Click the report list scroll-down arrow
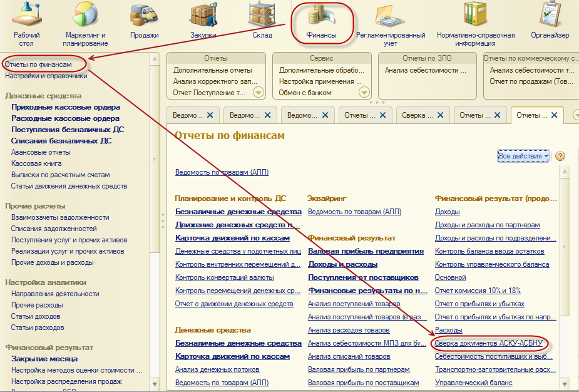The width and height of the screenshot is (579, 392). [x=564, y=384]
